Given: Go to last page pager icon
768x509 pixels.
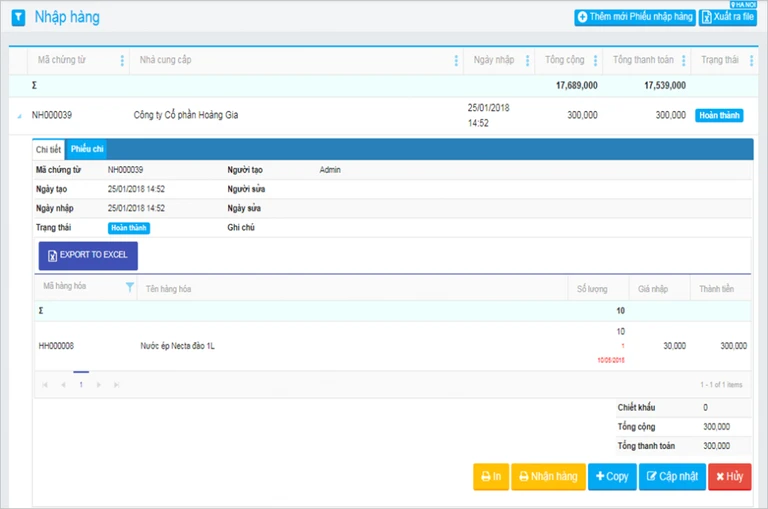Looking at the screenshot, I should pos(117,385).
